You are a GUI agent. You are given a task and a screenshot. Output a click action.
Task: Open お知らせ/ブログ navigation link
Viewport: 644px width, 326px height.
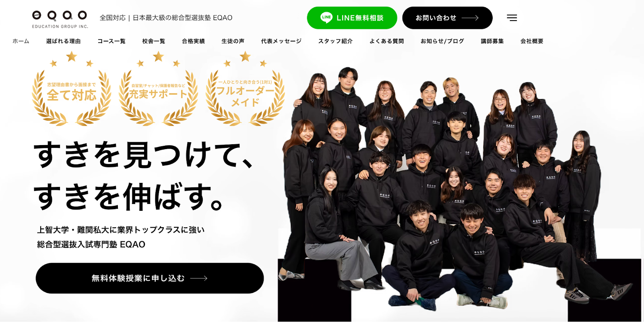[x=442, y=41]
